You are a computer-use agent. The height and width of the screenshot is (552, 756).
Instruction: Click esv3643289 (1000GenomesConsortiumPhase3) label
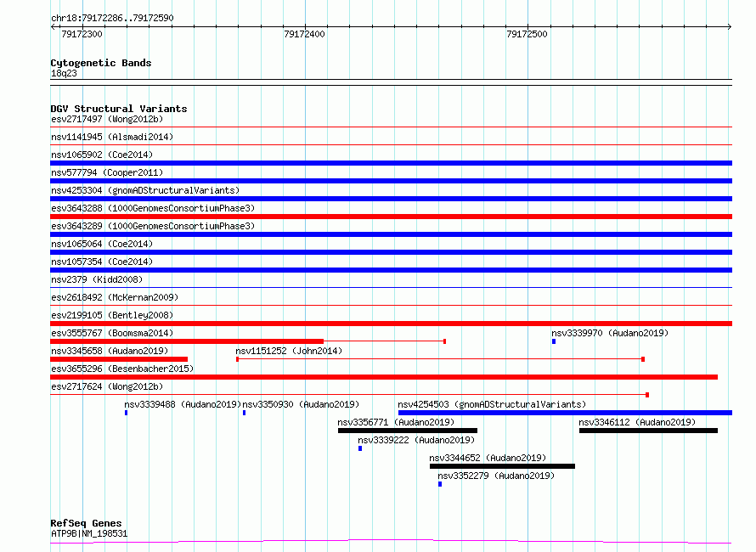coord(153,226)
